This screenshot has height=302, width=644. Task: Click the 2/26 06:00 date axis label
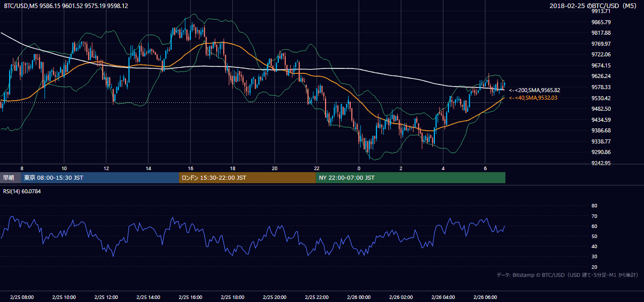485,297
